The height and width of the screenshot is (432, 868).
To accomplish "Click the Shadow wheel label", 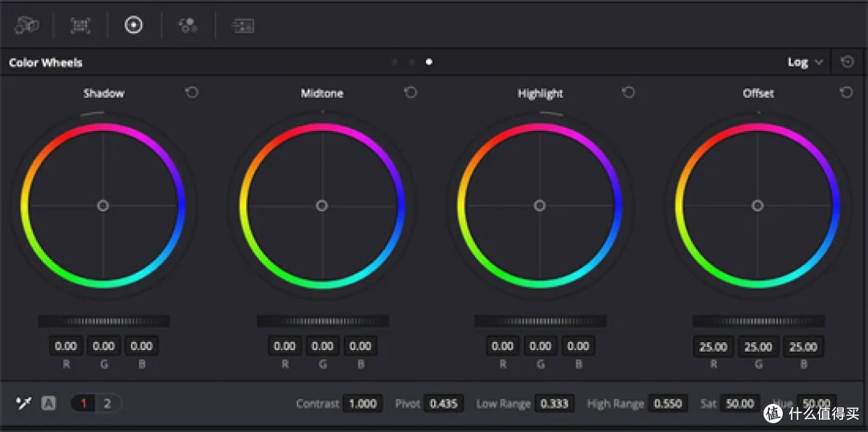I will tap(104, 93).
